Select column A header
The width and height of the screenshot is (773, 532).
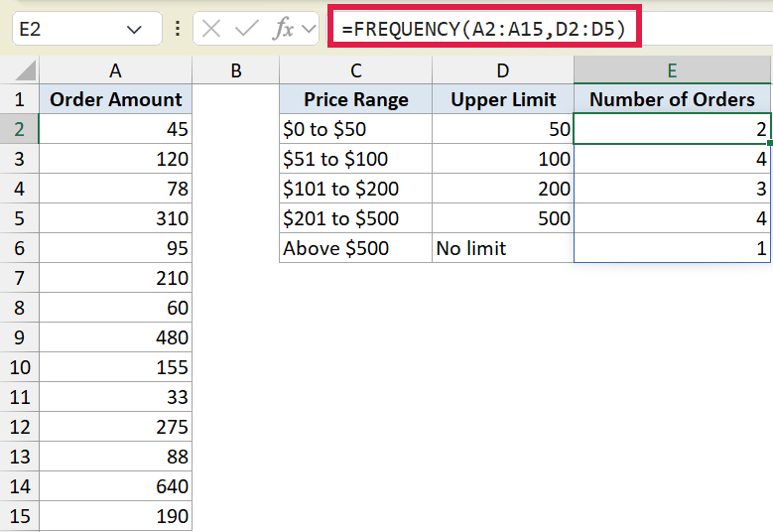(115, 70)
